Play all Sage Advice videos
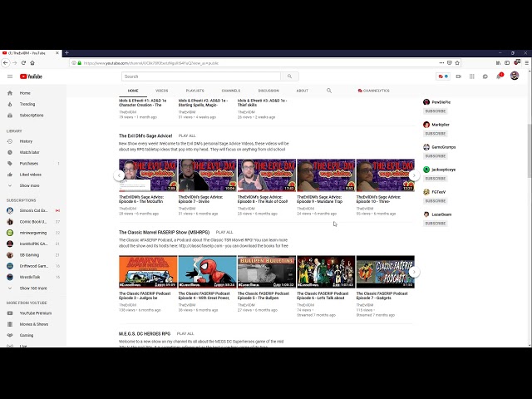Viewport: 532px width, 399px height. point(187,135)
